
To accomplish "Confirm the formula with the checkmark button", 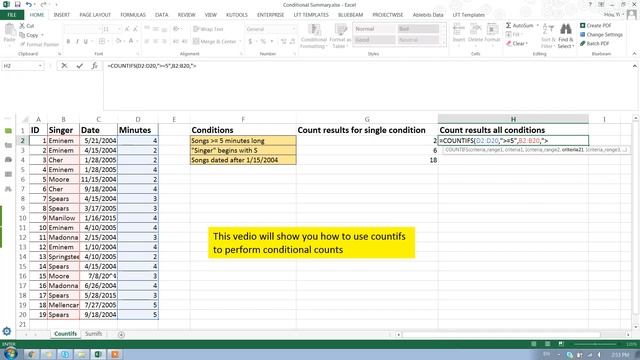I will [80, 65].
